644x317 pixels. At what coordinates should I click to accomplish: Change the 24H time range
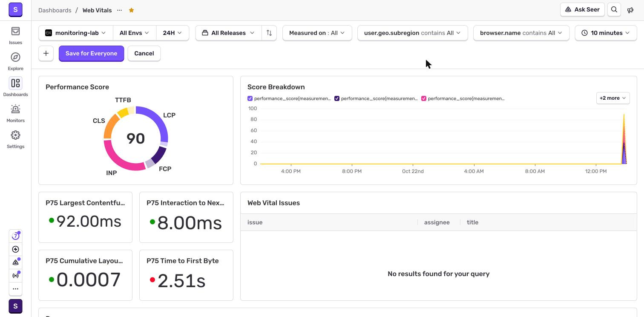pos(172,33)
